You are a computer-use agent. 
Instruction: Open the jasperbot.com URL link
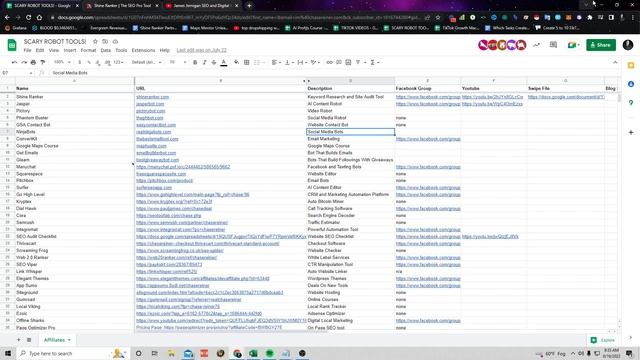point(150,104)
